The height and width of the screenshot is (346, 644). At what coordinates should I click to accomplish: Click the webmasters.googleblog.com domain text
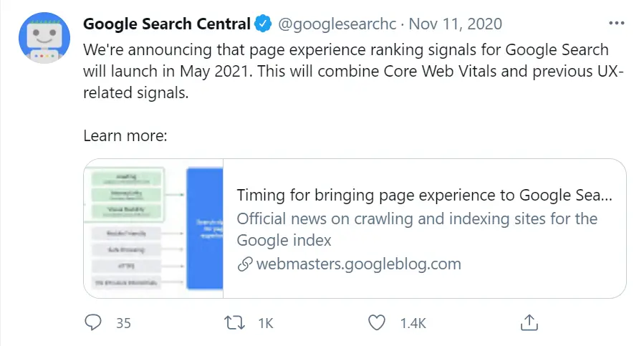coord(359,264)
